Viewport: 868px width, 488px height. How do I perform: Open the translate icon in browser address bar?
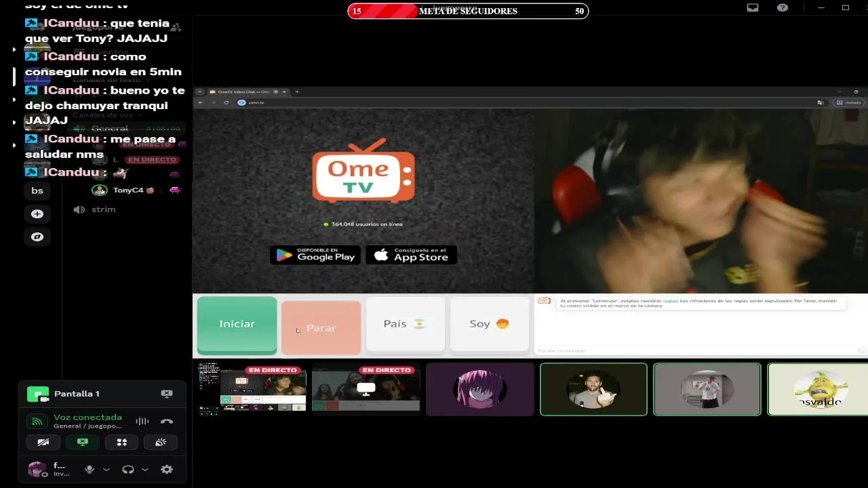(821, 102)
